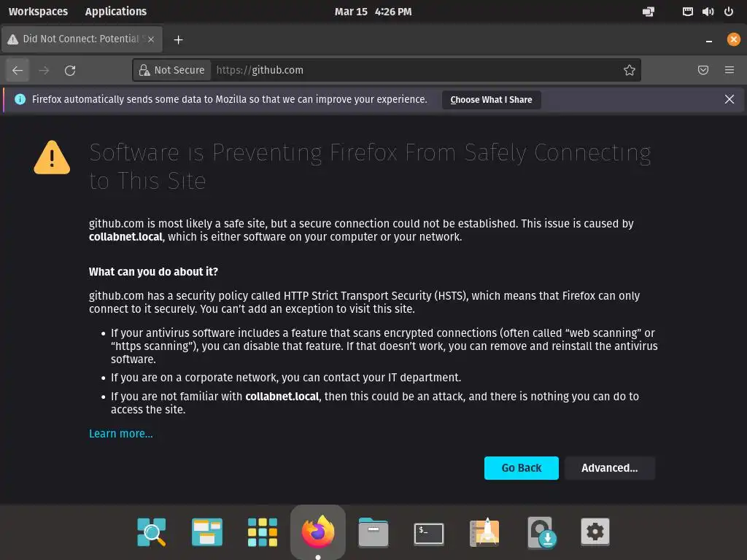Click the Firefox icon in the dock

(x=318, y=532)
